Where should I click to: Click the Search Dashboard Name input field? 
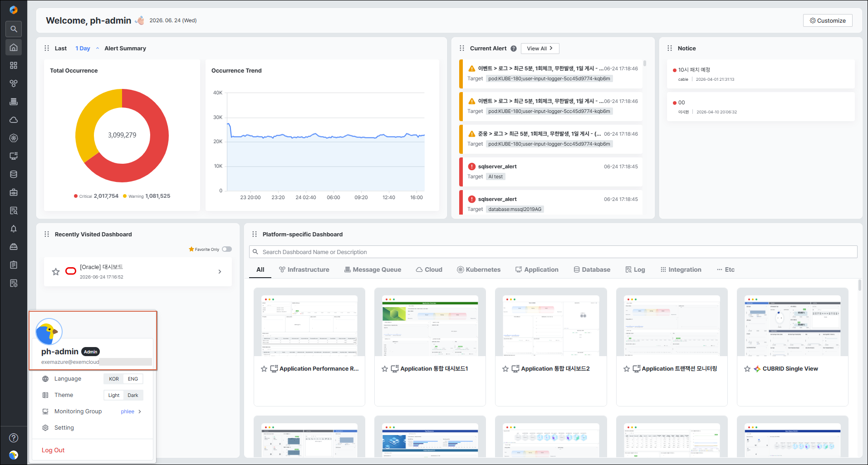[553, 252]
